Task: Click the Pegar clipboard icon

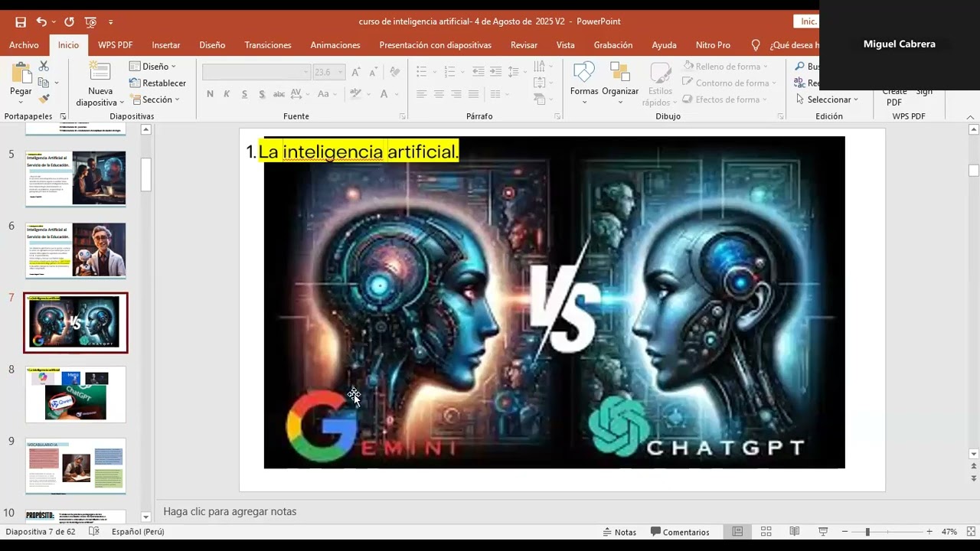Action: tap(21, 73)
